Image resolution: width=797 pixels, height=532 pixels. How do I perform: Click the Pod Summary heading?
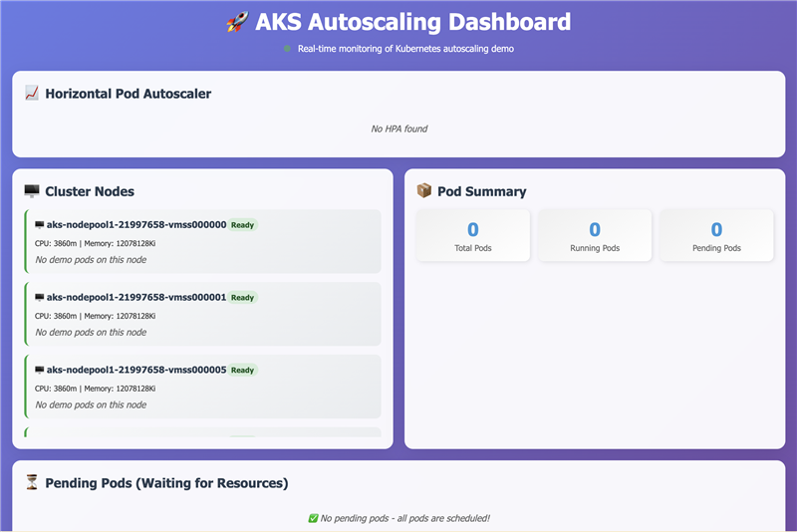482,191
